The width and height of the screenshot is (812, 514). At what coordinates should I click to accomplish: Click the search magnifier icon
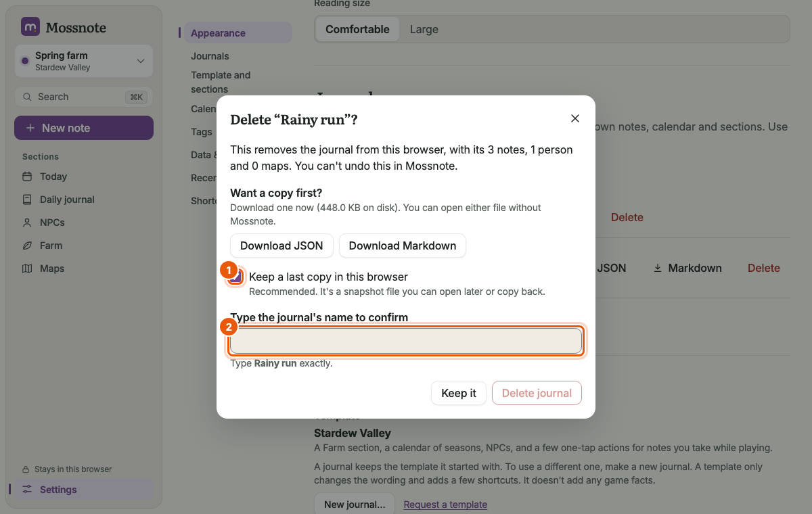click(27, 97)
